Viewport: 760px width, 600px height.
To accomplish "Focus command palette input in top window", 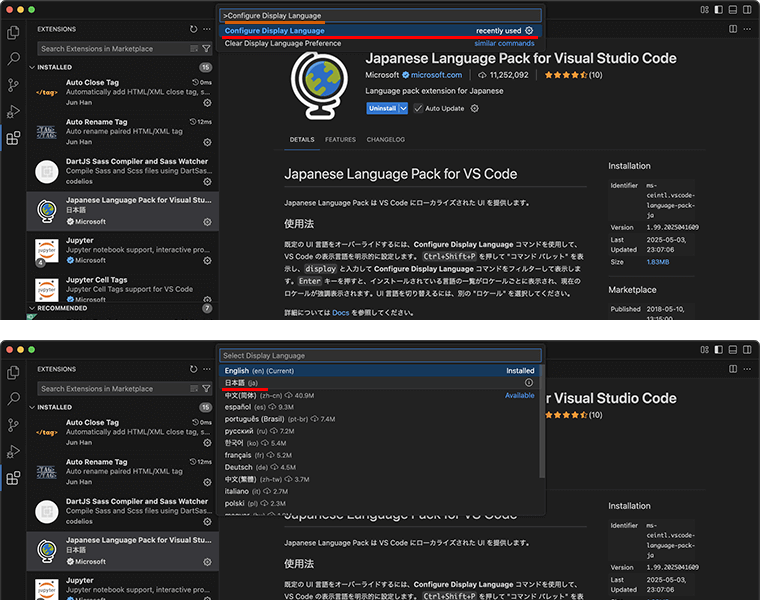I will pos(380,16).
